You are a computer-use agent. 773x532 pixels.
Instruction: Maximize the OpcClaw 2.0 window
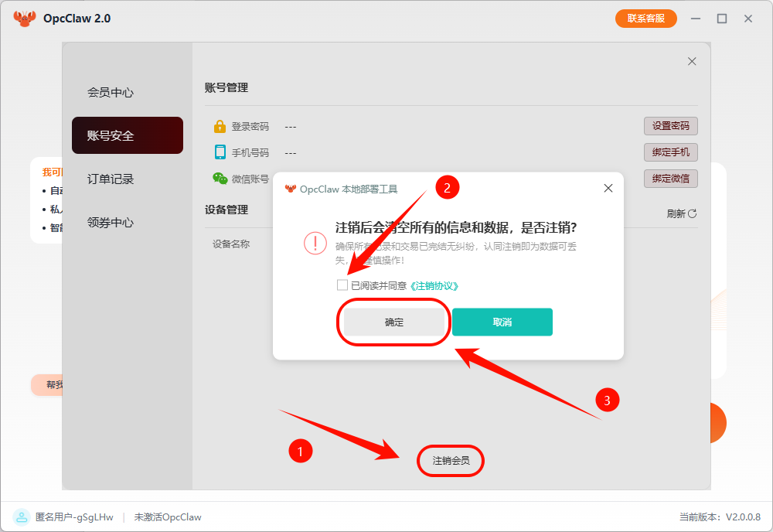[x=722, y=19]
